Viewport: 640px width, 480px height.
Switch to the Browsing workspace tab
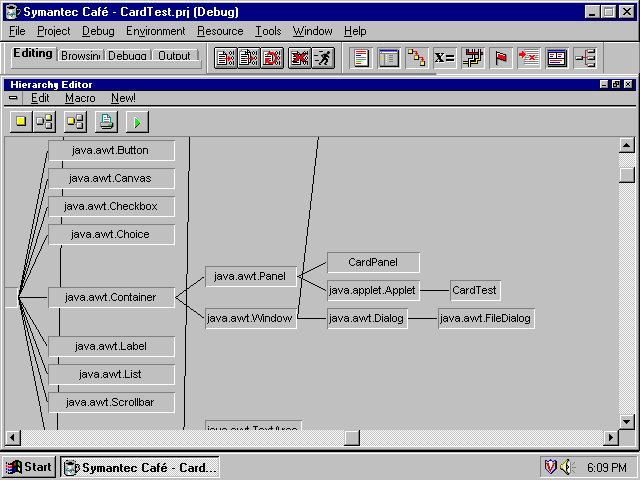pyautogui.click(x=80, y=56)
